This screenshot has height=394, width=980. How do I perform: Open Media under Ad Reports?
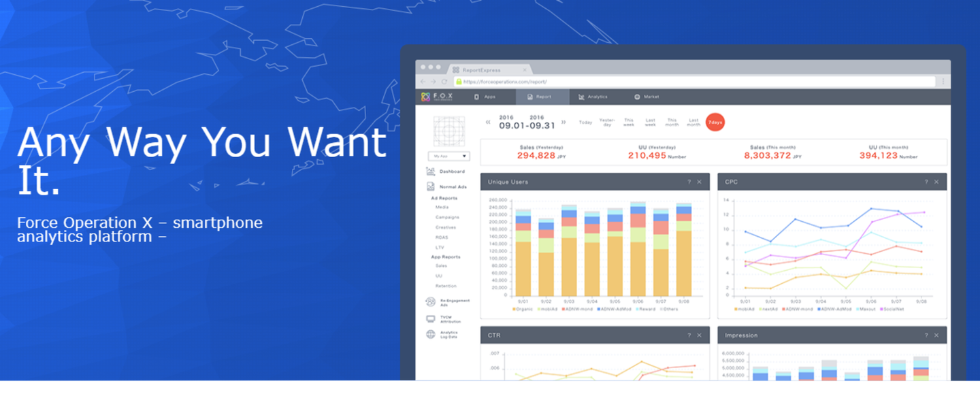pos(442,207)
